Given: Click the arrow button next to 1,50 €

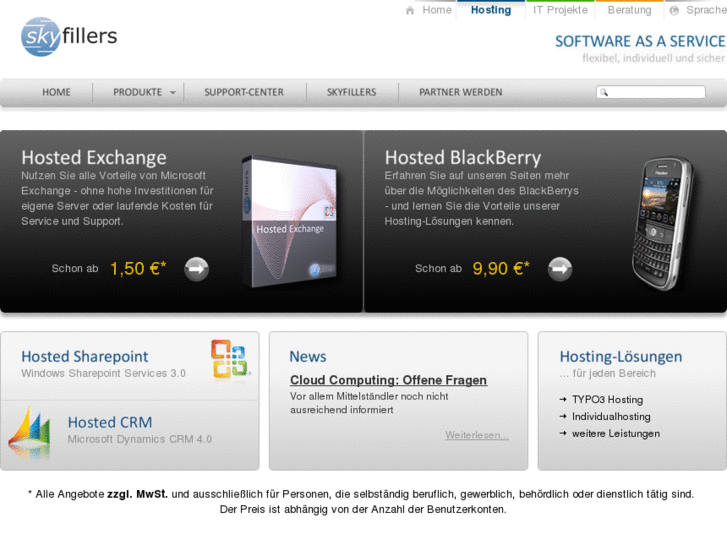Looking at the screenshot, I should (x=197, y=269).
